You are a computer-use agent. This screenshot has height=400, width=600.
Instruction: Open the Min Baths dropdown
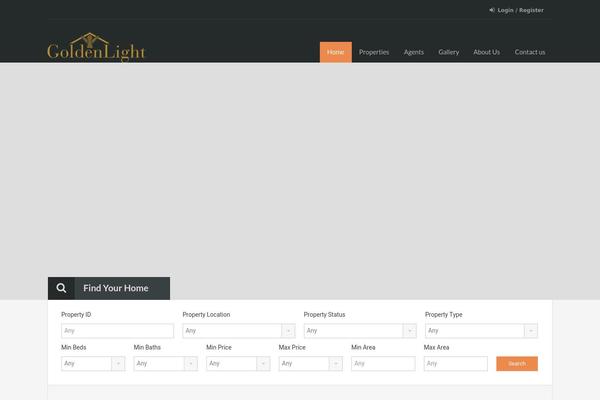(x=165, y=364)
